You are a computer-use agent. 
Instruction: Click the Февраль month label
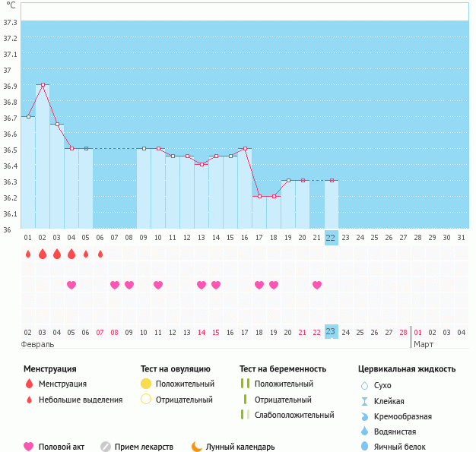coord(38,344)
